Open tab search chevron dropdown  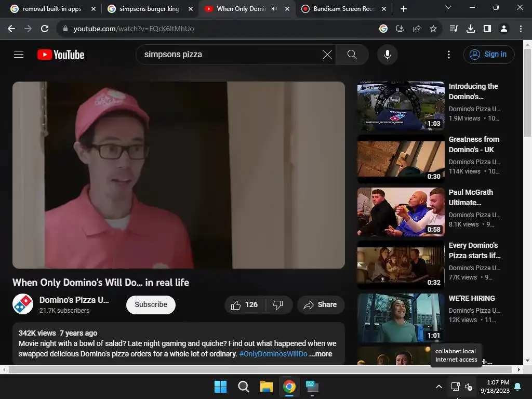coord(448,7)
